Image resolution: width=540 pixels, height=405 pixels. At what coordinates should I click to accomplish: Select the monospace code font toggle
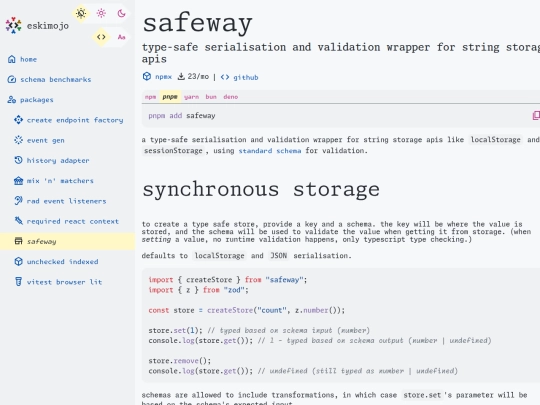101,37
